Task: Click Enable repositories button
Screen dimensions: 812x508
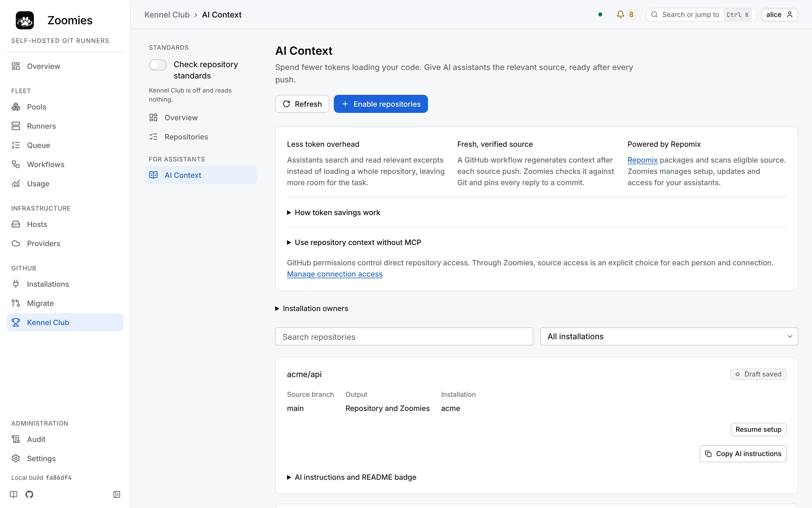Action: point(381,104)
